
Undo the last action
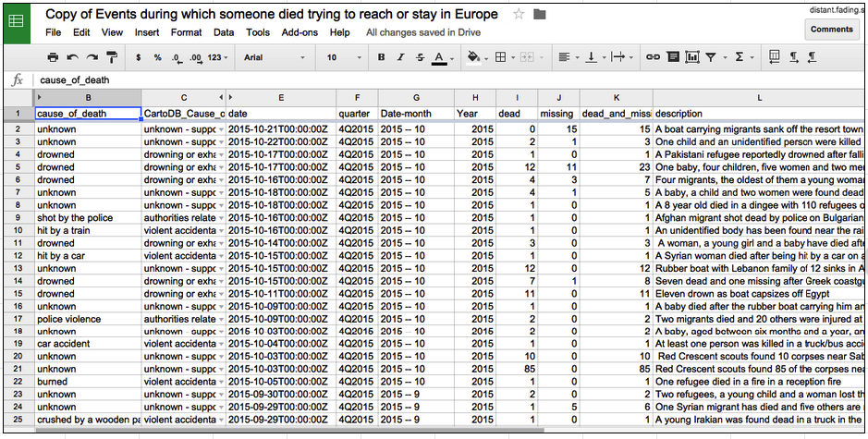[x=72, y=57]
